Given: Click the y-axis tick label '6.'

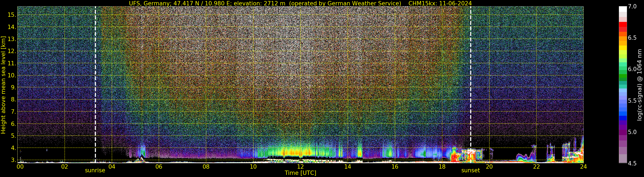Looking at the screenshot, I should pyautogui.click(x=14, y=124).
